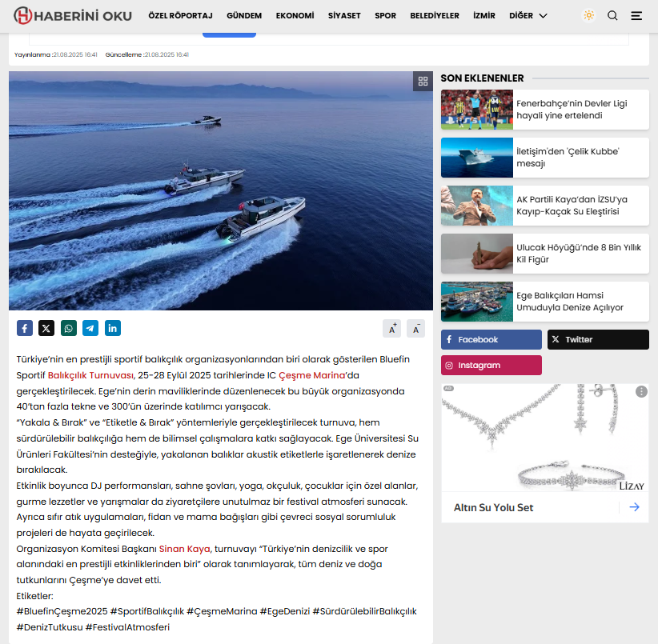Expand the DİĞER dropdown menu
The height and width of the screenshot is (644, 658).
[x=528, y=15]
